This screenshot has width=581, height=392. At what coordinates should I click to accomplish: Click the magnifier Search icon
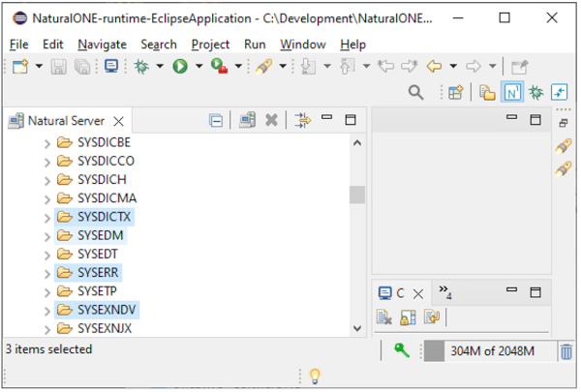(415, 92)
